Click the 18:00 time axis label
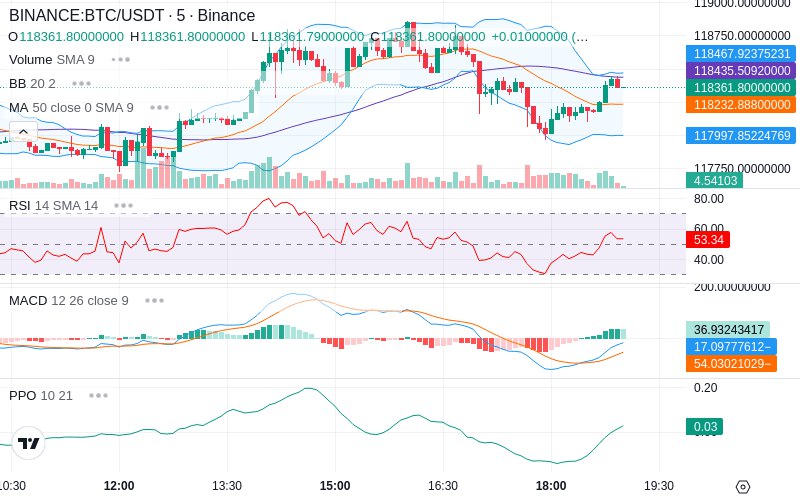Screen dimensions: 800x500 (551, 486)
